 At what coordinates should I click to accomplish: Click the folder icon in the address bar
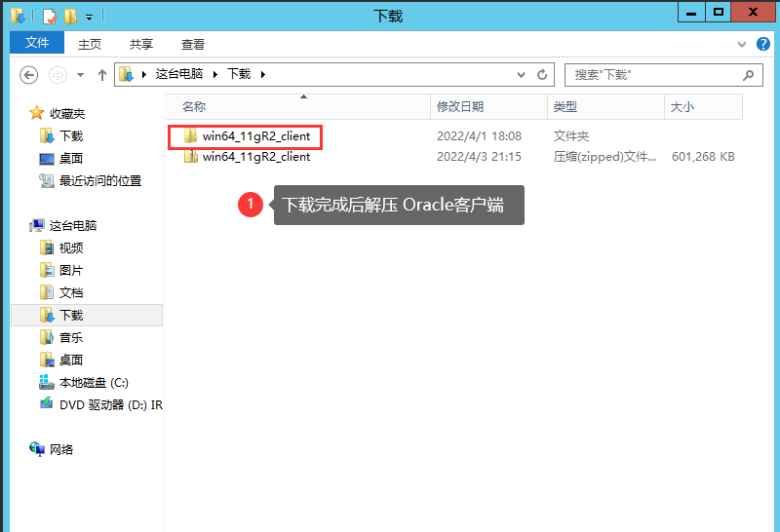[x=127, y=75]
